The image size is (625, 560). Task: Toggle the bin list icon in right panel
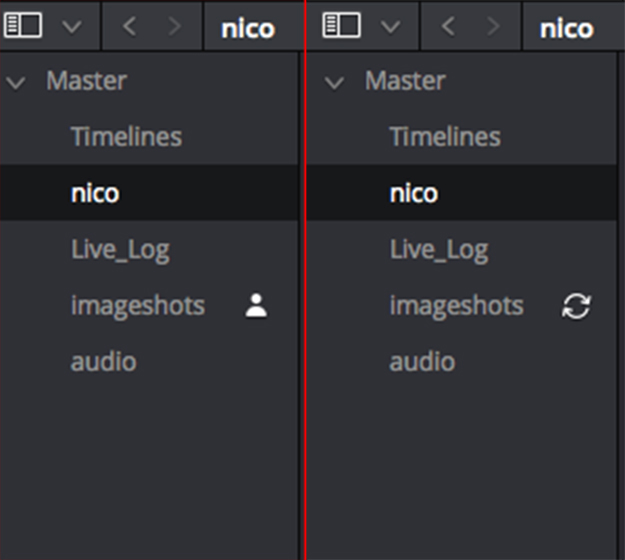(x=342, y=26)
